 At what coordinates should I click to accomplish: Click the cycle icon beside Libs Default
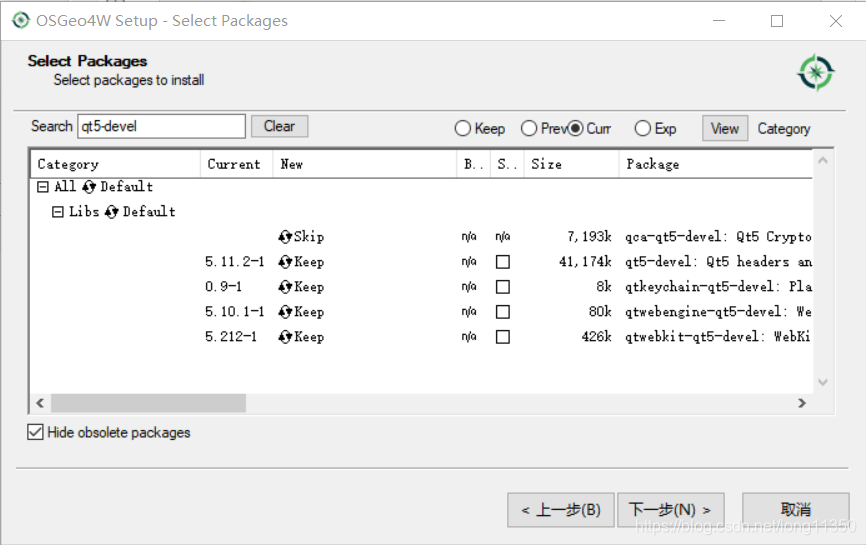click(112, 211)
